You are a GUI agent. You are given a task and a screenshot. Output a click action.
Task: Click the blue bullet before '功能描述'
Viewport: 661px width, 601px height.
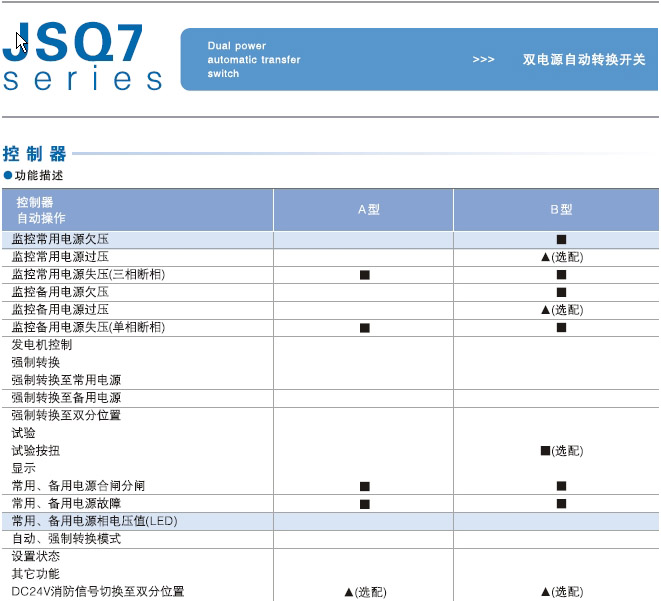(x=8, y=175)
